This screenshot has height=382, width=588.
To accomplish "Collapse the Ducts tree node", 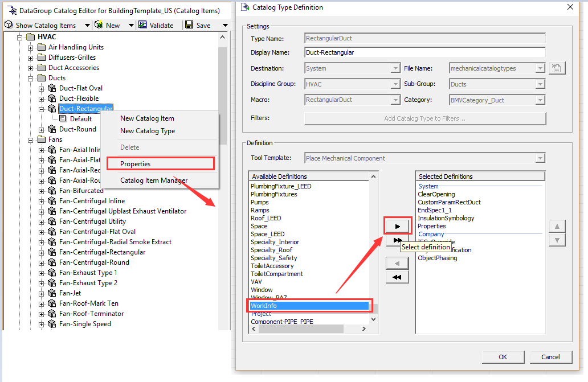I will pos(30,78).
